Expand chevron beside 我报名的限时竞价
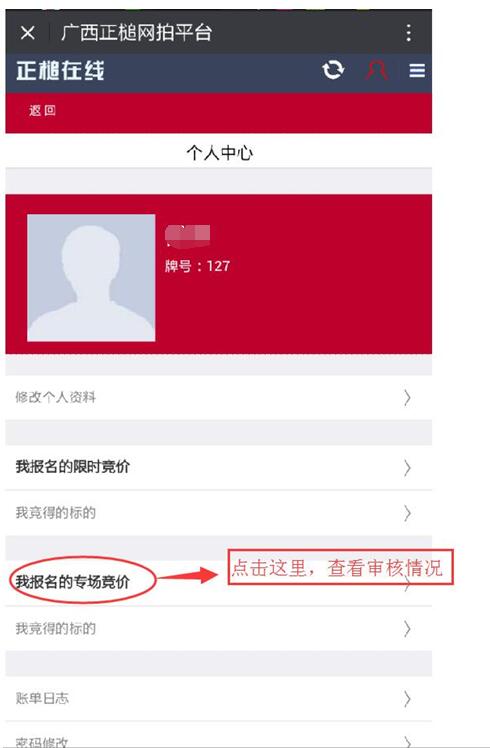 point(407,468)
